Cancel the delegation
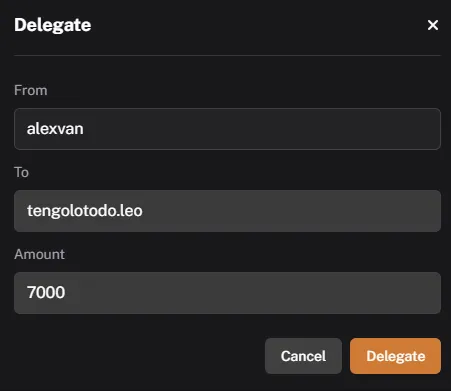 tap(303, 356)
